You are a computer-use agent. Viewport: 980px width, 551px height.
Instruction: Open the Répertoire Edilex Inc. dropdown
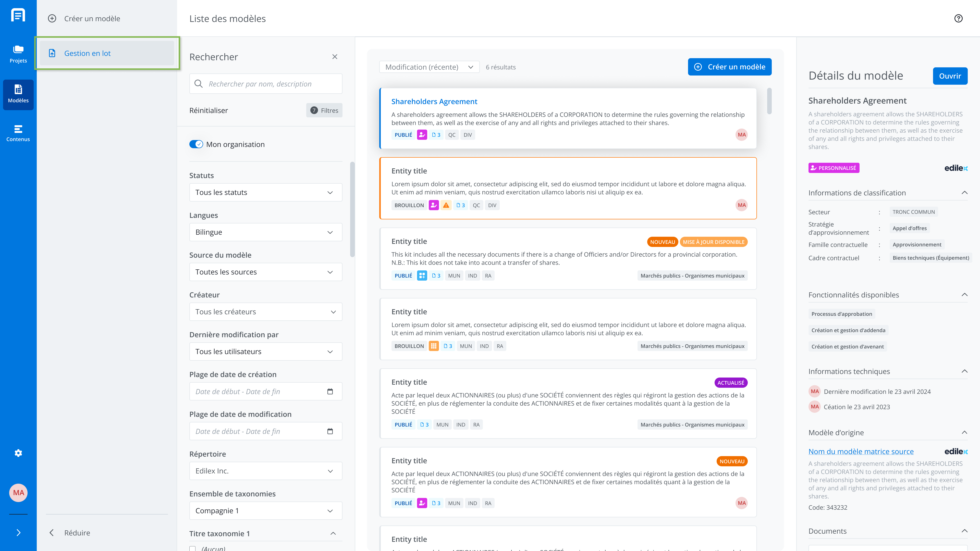pyautogui.click(x=265, y=471)
